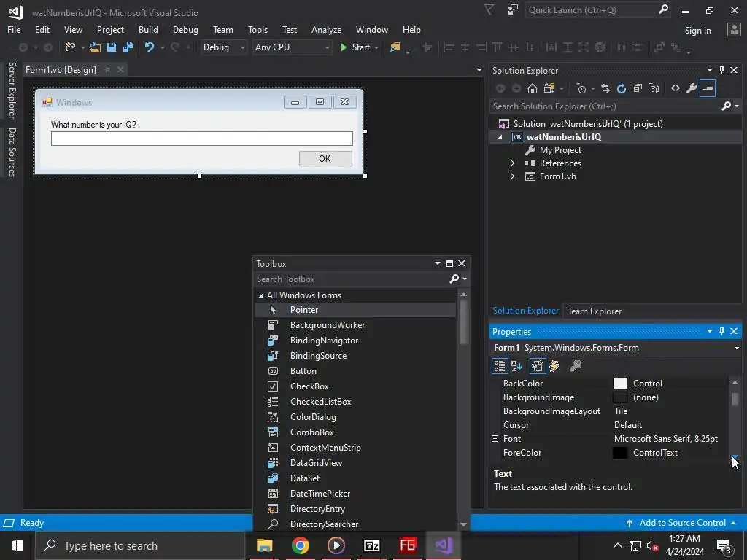Click the Save All toolbar icon
This screenshot has width=747, height=560.
127,47
